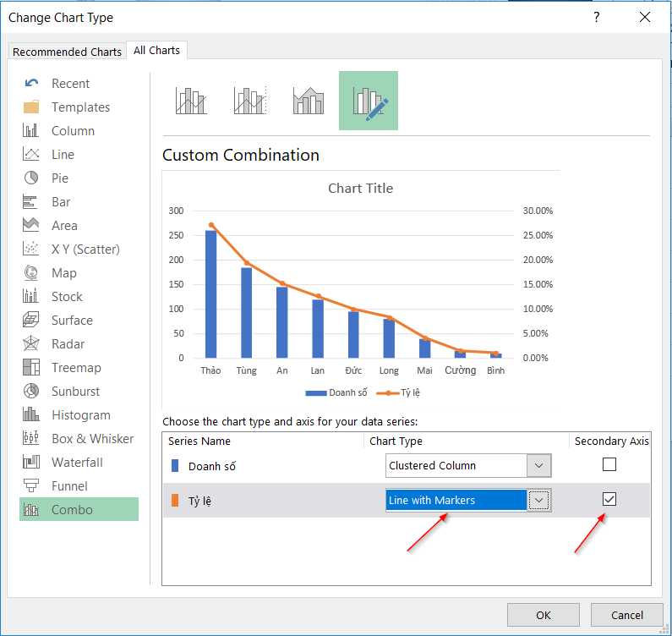Choose Sunburst chart category
This screenshot has height=636, width=672.
79,391
